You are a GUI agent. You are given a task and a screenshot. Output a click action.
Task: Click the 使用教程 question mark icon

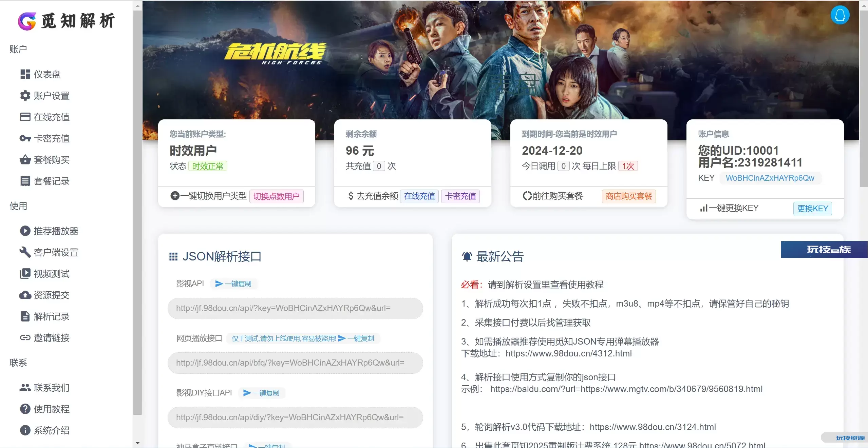[25, 409]
